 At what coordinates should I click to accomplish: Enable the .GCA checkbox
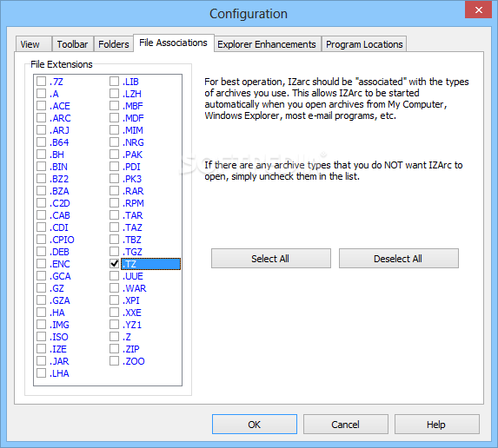pyautogui.click(x=42, y=276)
